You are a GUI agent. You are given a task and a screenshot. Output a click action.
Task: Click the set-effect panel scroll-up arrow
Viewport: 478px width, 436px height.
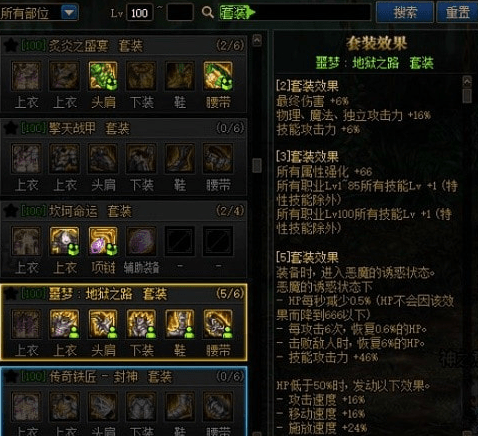467,81
